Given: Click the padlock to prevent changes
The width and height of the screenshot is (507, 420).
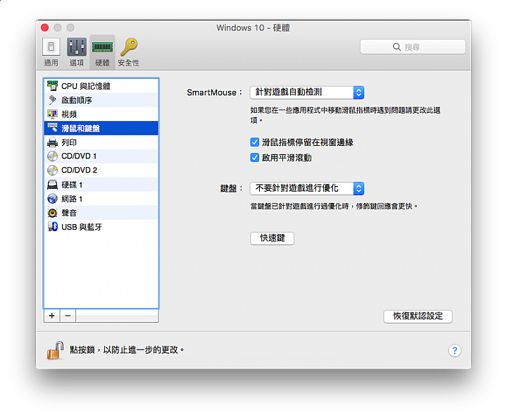Looking at the screenshot, I should click(x=56, y=350).
